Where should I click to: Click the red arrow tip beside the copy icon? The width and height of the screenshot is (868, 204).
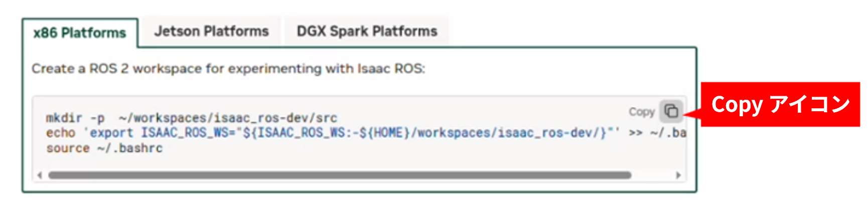pyautogui.click(x=687, y=114)
